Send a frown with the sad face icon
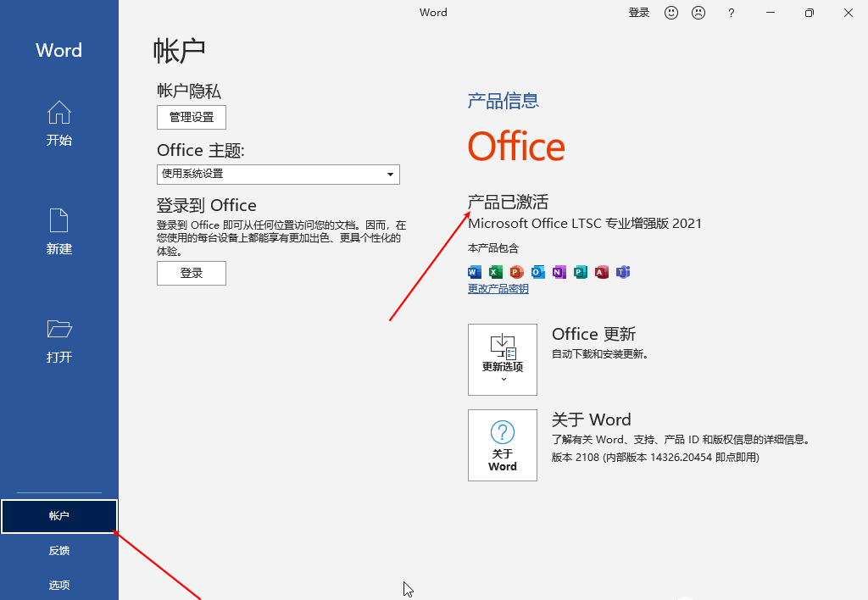This screenshot has height=600, width=868. click(x=698, y=13)
